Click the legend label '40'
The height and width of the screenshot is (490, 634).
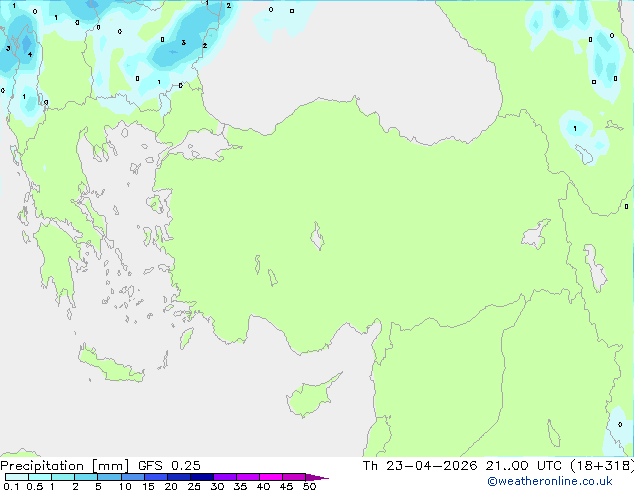point(263,486)
